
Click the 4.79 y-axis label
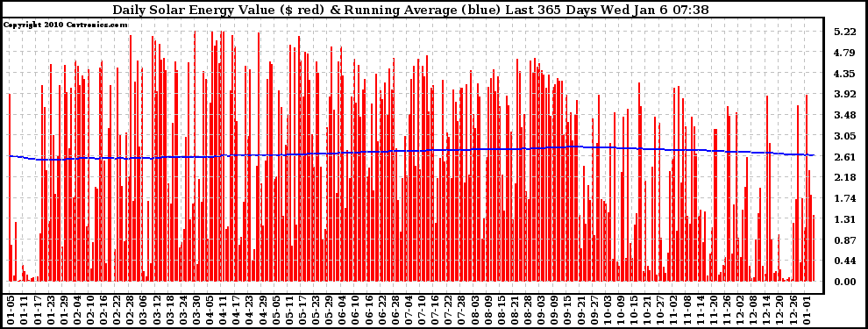coord(844,54)
